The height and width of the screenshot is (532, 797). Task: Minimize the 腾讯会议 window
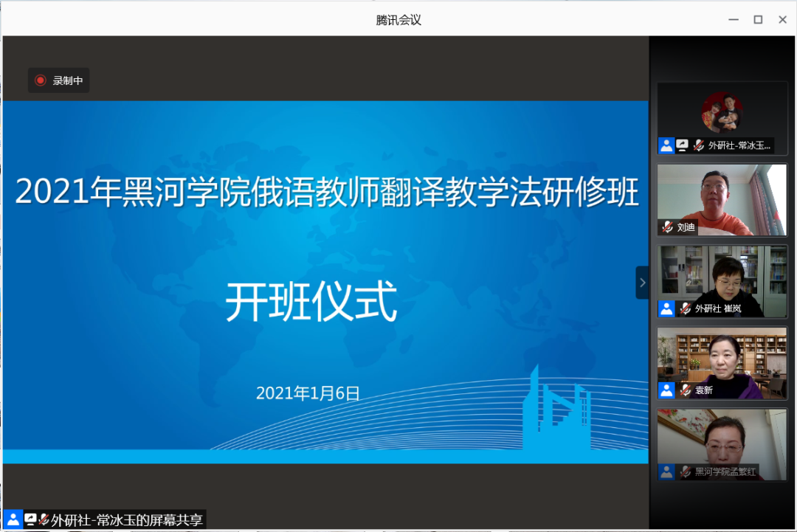click(x=733, y=20)
